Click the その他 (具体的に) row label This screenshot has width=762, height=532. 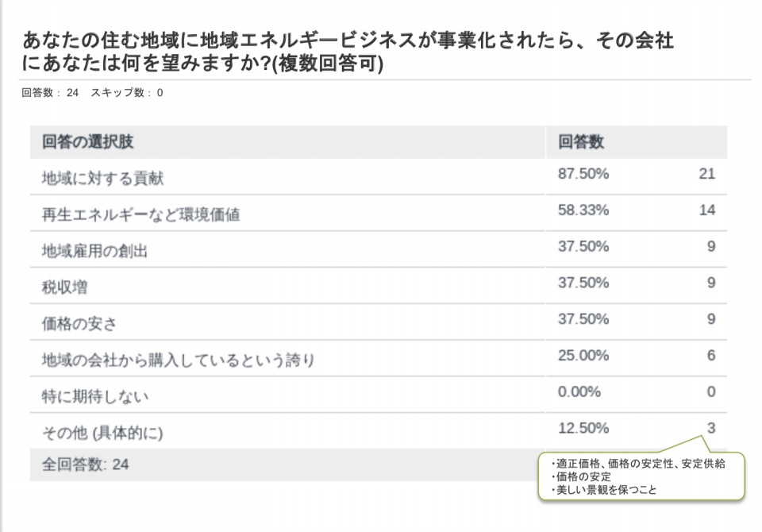click(x=102, y=432)
